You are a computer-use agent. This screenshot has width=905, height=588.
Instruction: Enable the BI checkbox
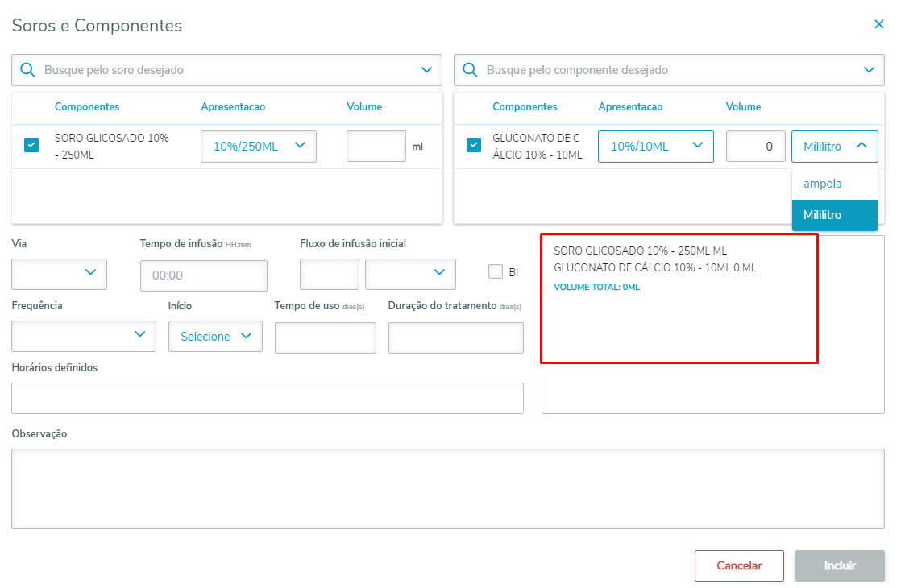(496, 271)
